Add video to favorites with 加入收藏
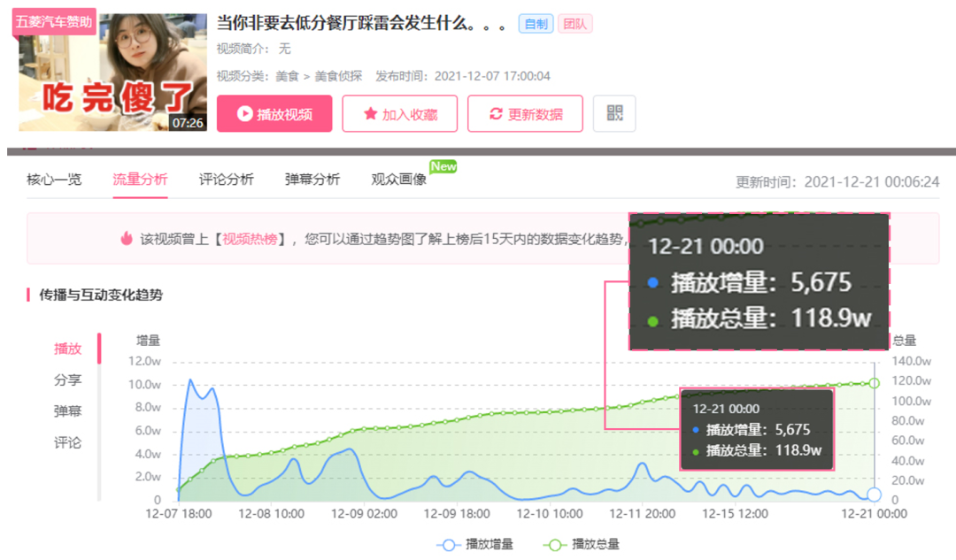 [x=400, y=113]
